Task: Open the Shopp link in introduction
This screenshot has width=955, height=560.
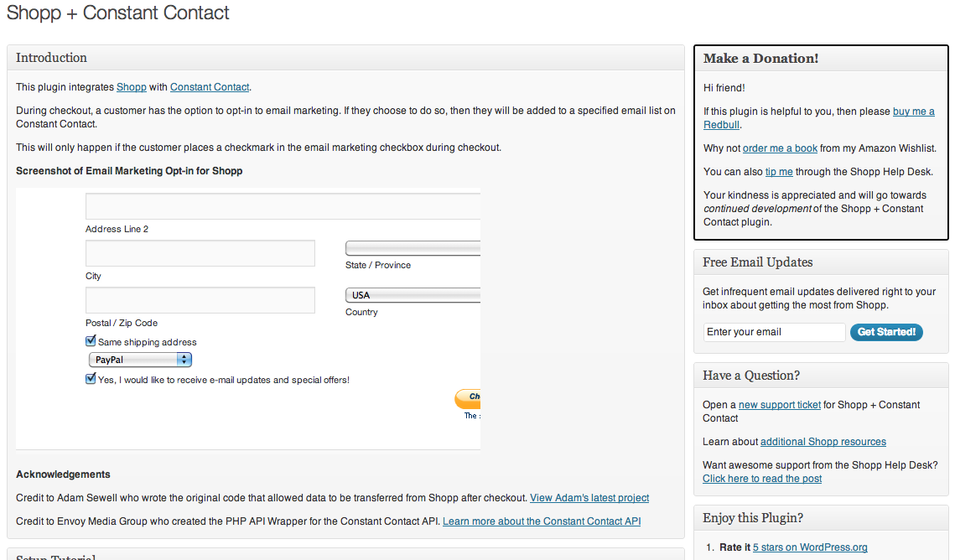Action: (131, 87)
